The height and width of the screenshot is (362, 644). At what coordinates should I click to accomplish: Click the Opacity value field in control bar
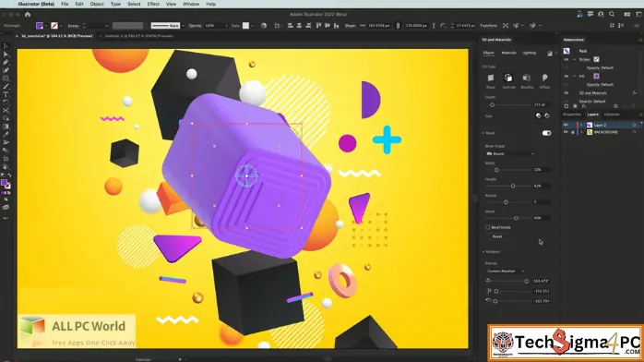[212, 26]
